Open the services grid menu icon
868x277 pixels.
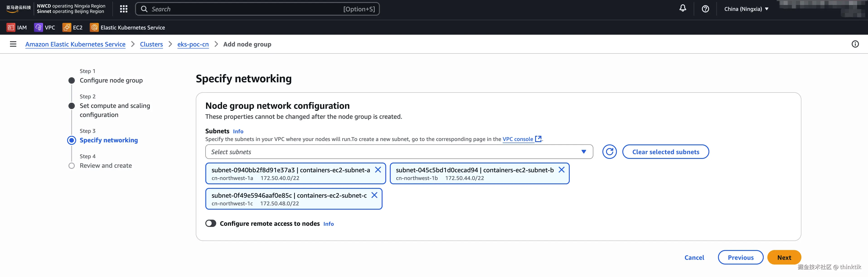tap(124, 9)
